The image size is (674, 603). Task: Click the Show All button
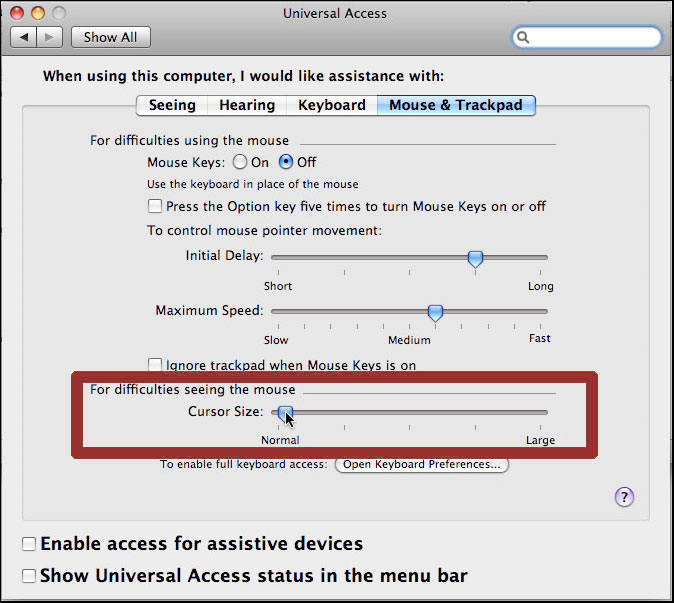point(110,37)
